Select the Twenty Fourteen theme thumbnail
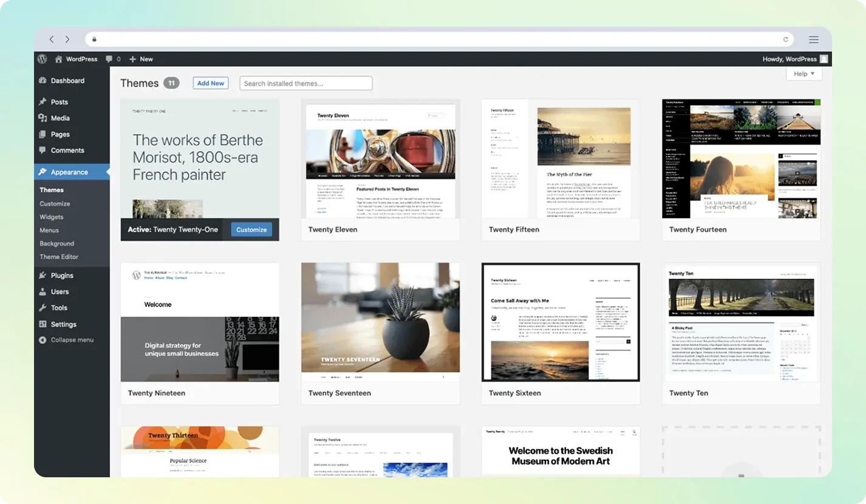Viewport: 866px width, 504px height. [741, 158]
